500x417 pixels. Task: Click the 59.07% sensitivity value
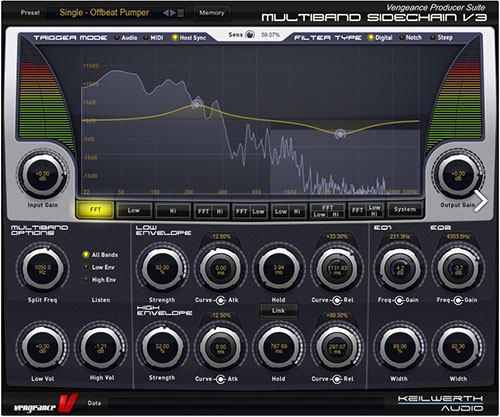pos(270,35)
